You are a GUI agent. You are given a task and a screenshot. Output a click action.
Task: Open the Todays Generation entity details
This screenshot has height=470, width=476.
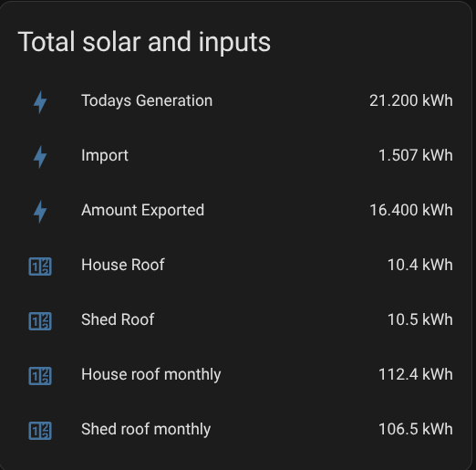(x=147, y=101)
